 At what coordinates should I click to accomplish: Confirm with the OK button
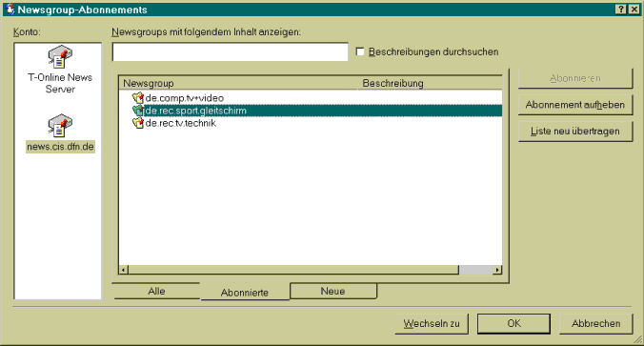[x=513, y=324]
